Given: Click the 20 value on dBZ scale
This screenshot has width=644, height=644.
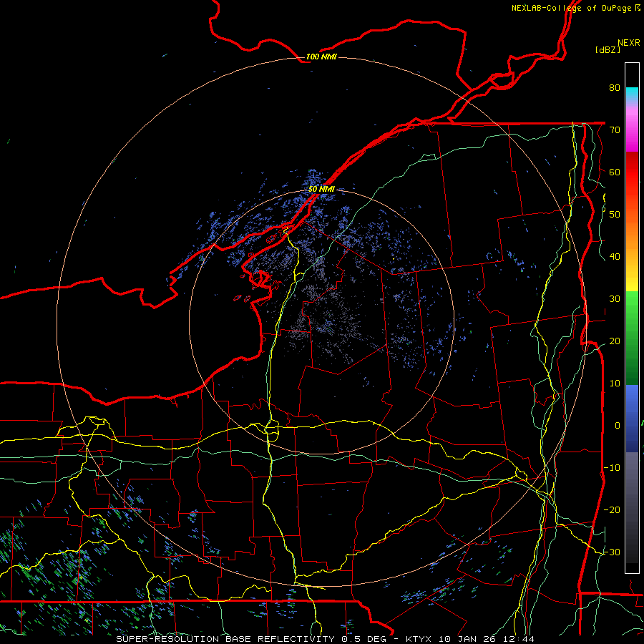Looking at the screenshot, I should coord(615,341).
